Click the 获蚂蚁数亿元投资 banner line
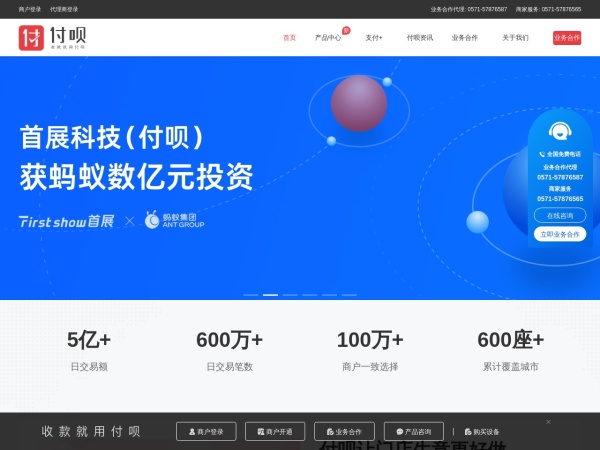 pyautogui.click(x=137, y=176)
